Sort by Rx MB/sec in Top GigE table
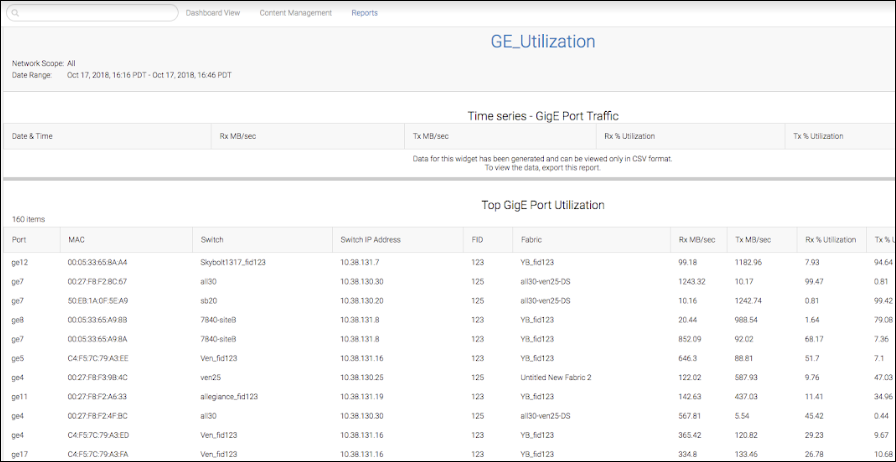Viewport: 896px width, 462px height. click(x=696, y=240)
